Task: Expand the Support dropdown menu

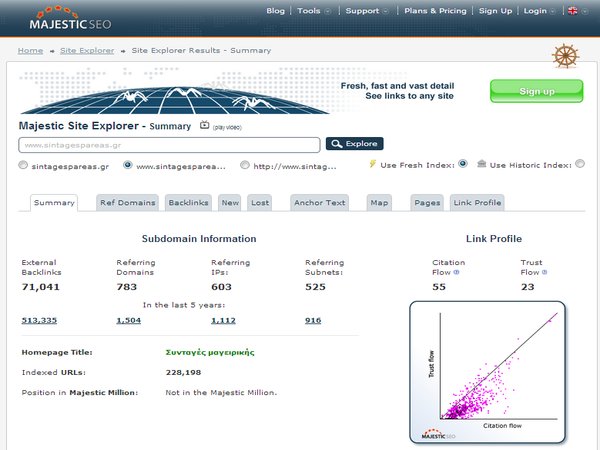Action: tap(367, 11)
